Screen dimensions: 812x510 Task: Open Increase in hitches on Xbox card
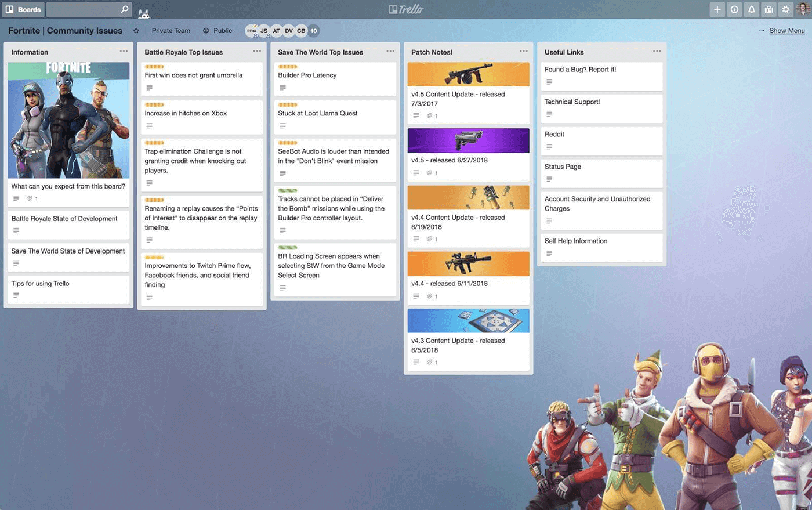pyautogui.click(x=202, y=118)
